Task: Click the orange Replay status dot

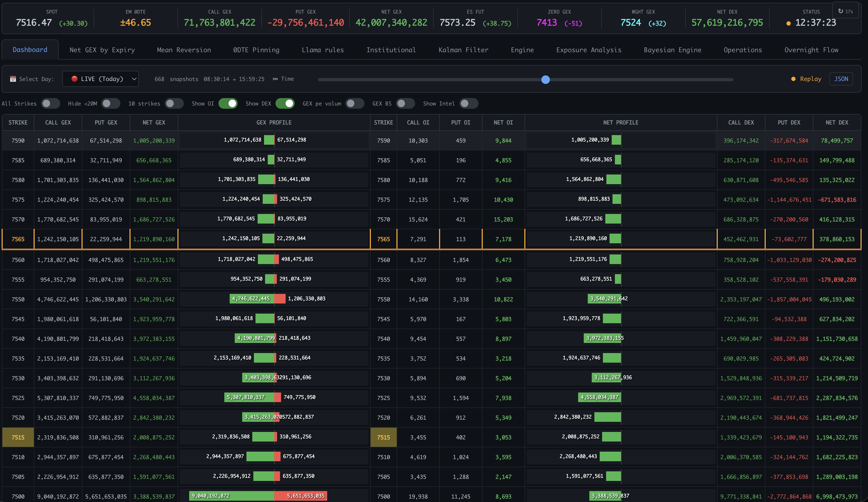Action: (x=793, y=79)
